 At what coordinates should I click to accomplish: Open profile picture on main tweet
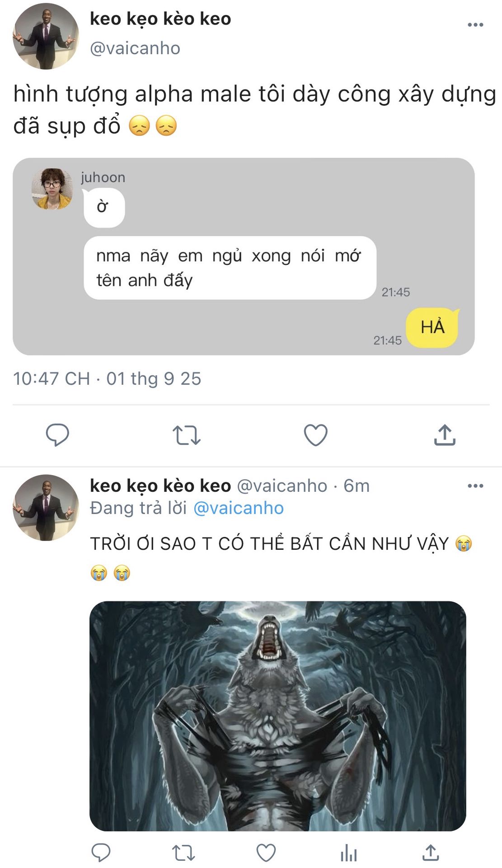click(46, 36)
